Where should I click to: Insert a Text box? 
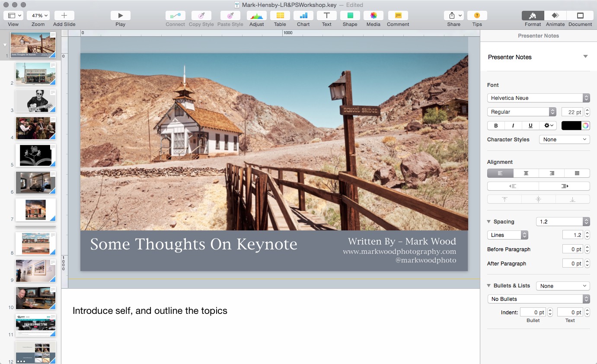[x=327, y=16]
